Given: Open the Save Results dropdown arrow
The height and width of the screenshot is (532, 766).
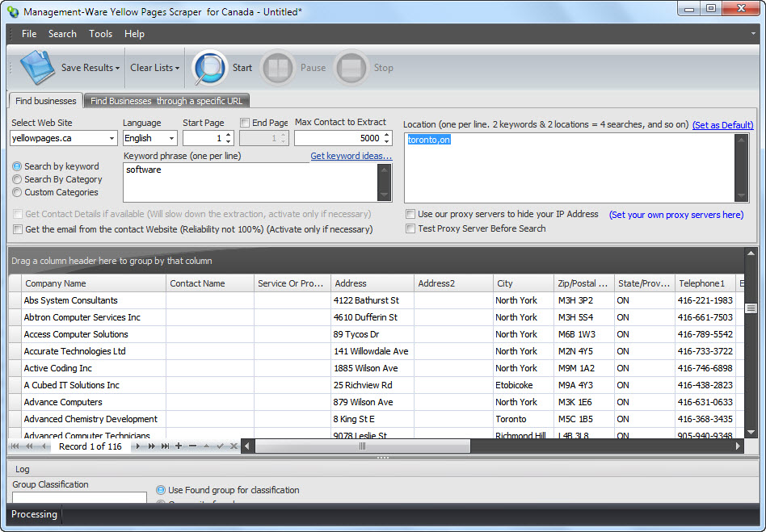Looking at the screenshot, I should click(x=117, y=69).
